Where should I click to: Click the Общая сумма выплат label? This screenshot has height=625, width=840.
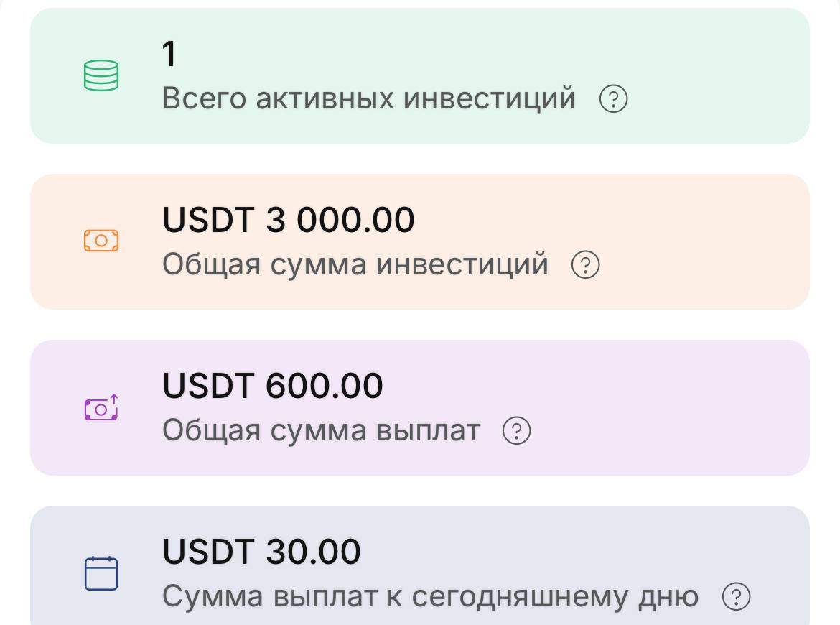click(x=321, y=431)
